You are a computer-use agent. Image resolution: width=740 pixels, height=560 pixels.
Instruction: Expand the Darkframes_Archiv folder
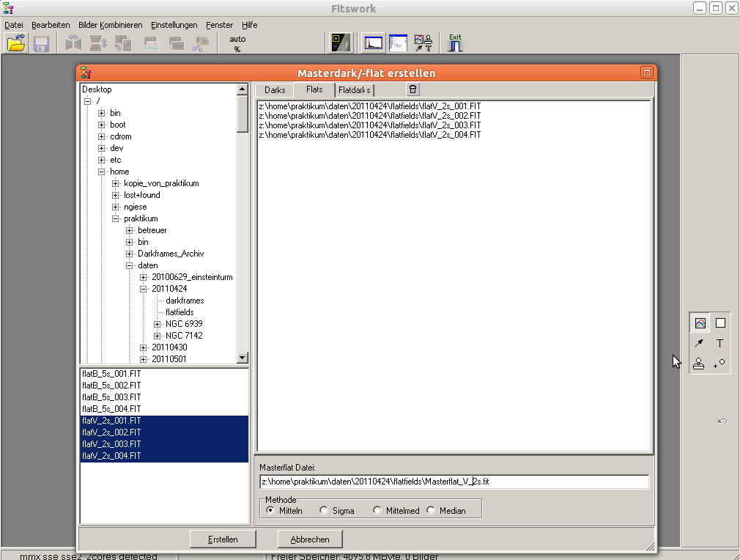pyautogui.click(x=130, y=254)
